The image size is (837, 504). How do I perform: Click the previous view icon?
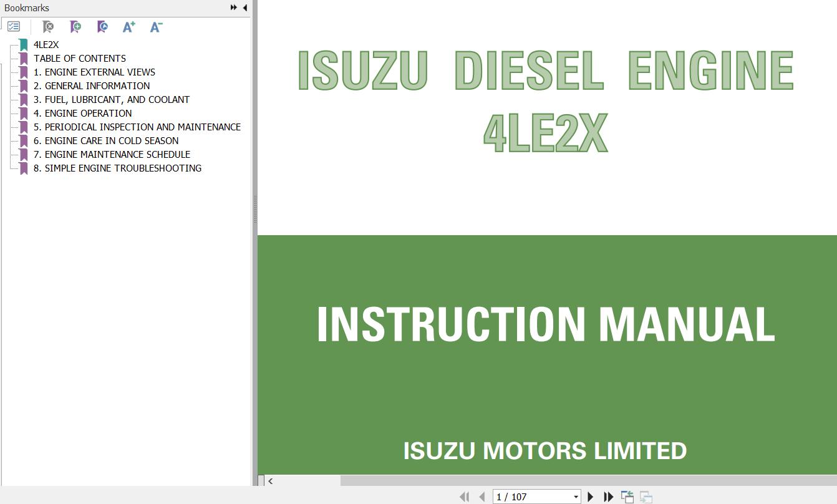click(x=627, y=497)
